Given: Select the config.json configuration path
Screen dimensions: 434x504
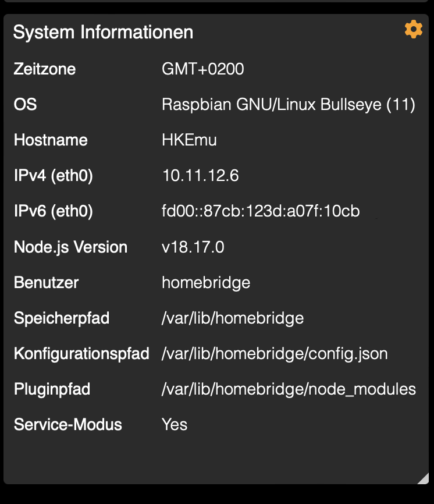Looking at the screenshot, I should [x=275, y=354].
